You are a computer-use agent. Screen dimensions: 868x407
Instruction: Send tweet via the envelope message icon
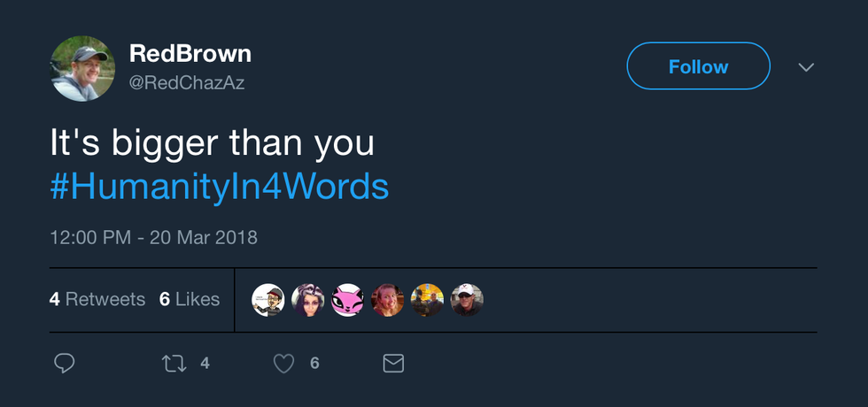click(393, 363)
